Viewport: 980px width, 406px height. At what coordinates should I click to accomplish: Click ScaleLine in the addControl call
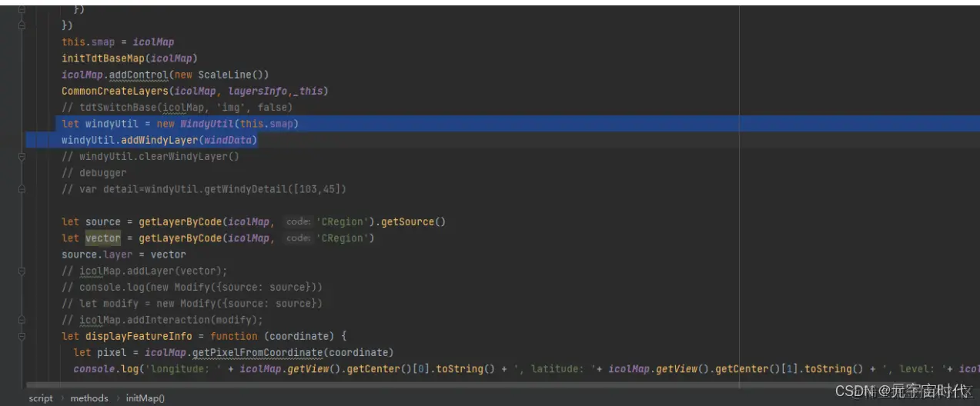click(x=227, y=75)
